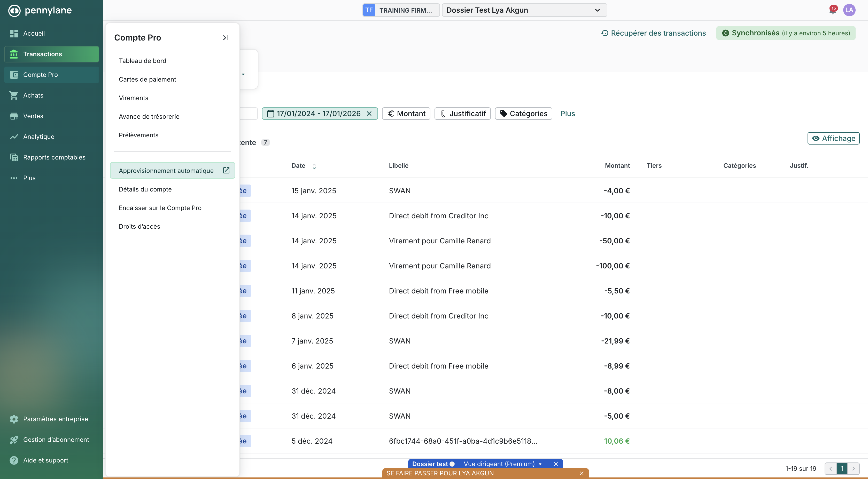Click the Tiers column header
This screenshot has width=868, height=479.
[654, 166]
